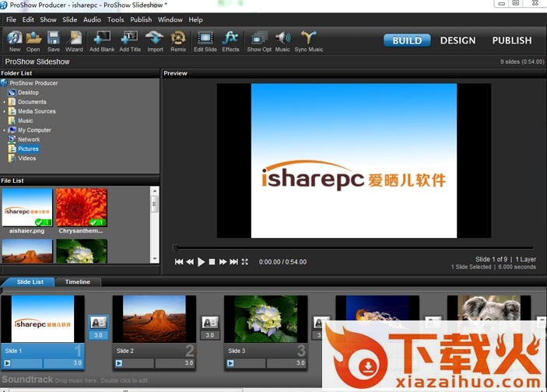
Task: Select the Desktop folder
Action: pos(28,93)
